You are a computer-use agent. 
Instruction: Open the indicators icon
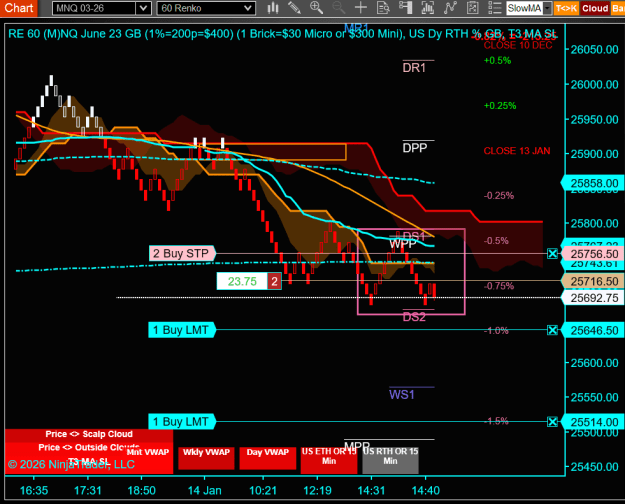(450, 8)
